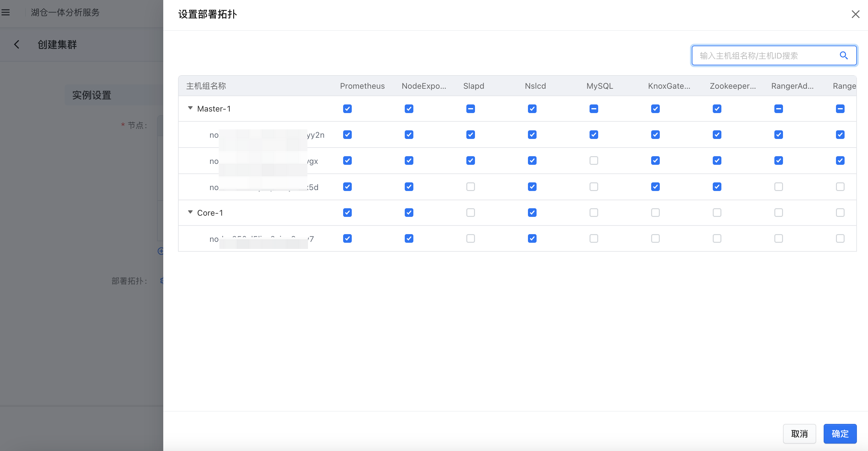This screenshot has height=451, width=868.
Task: Enable RangerAdmin on node ending 5d
Action: [x=779, y=186]
